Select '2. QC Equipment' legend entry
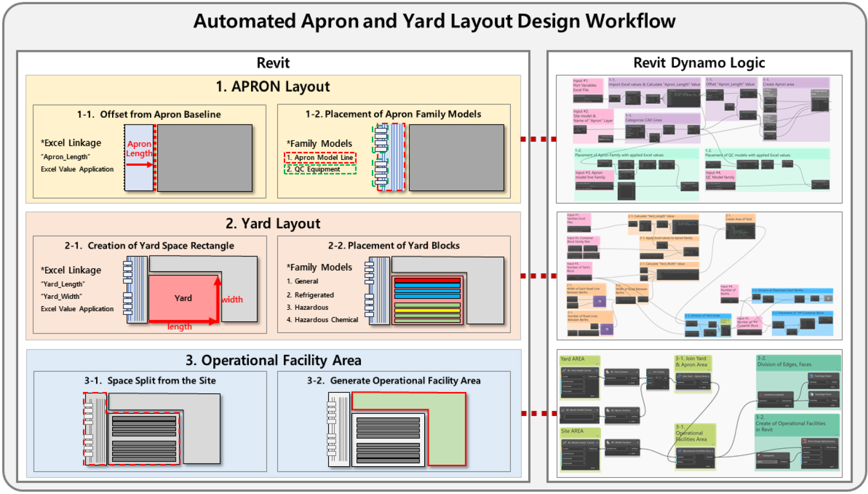Image resolution: width=868 pixels, height=494 pixels. click(x=320, y=170)
